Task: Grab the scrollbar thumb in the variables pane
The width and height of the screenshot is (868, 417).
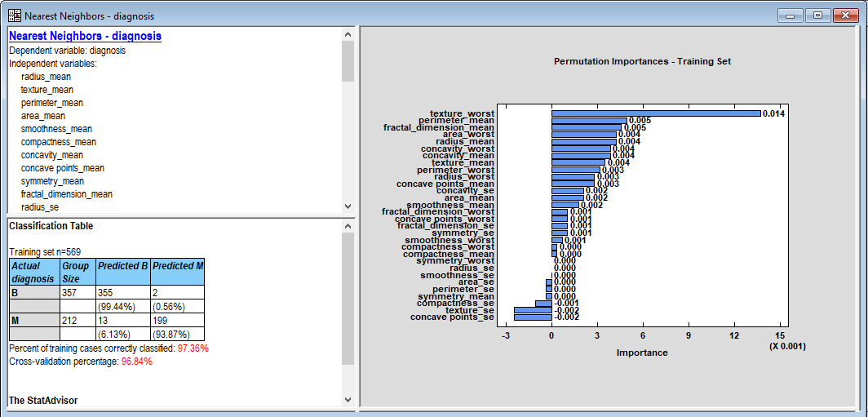Action: click(x=348, y=61)
